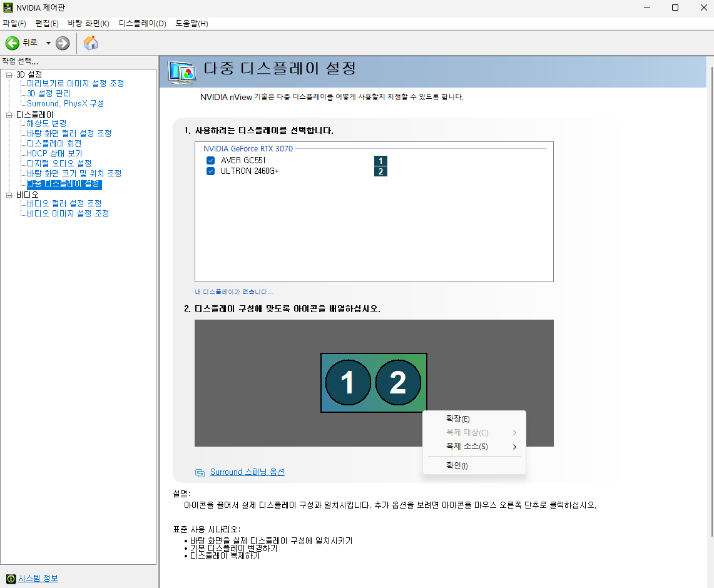The height and width of the screenshot is (588, 714).
Task: Open the Home house icon
Action: click(91, 43)
